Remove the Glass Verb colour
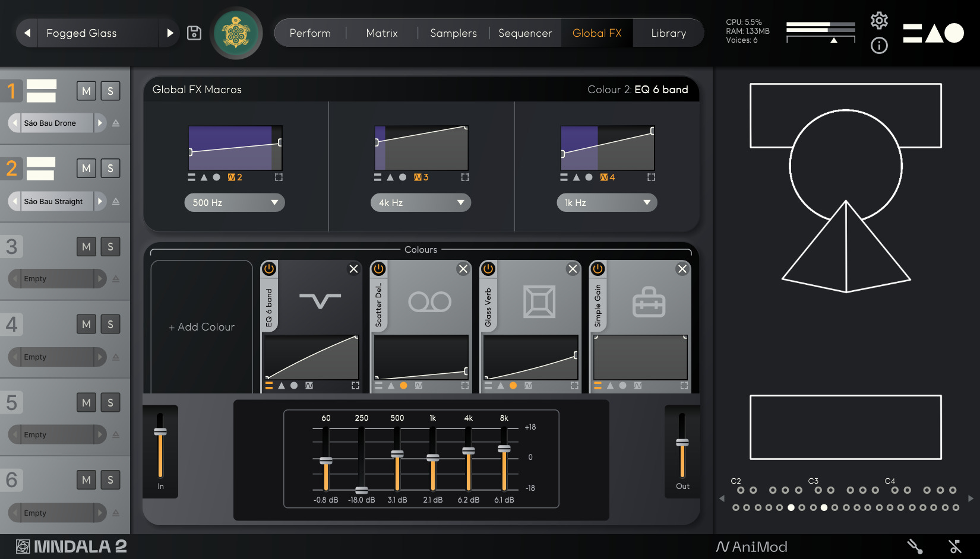This screenshot has width=980, height=559. (x=573, y=269)
